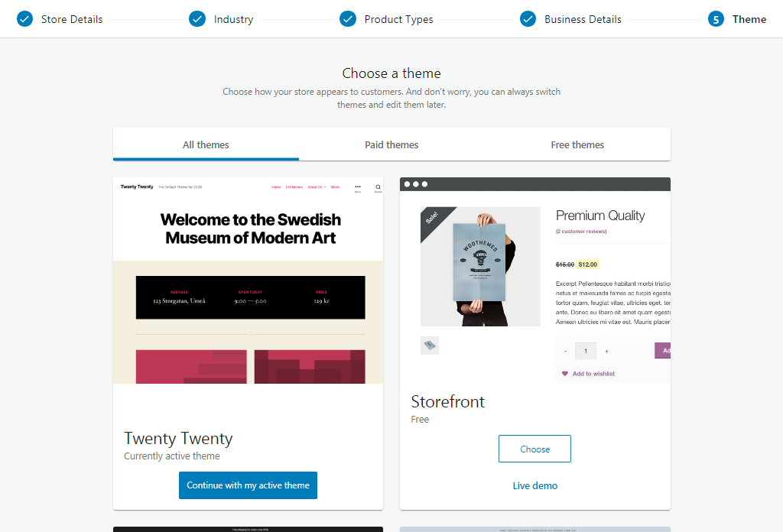This screenshot has width=783, height=532.
Task: Click the heart wishlist icon in the Storefront preview
Action: [x=565, y=373]
